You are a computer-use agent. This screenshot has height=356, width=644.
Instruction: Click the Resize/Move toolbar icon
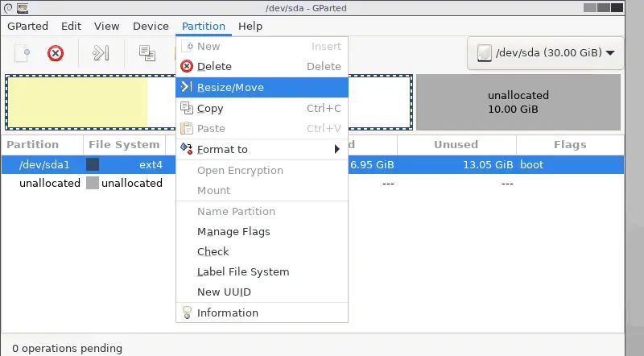coord(101,53)
